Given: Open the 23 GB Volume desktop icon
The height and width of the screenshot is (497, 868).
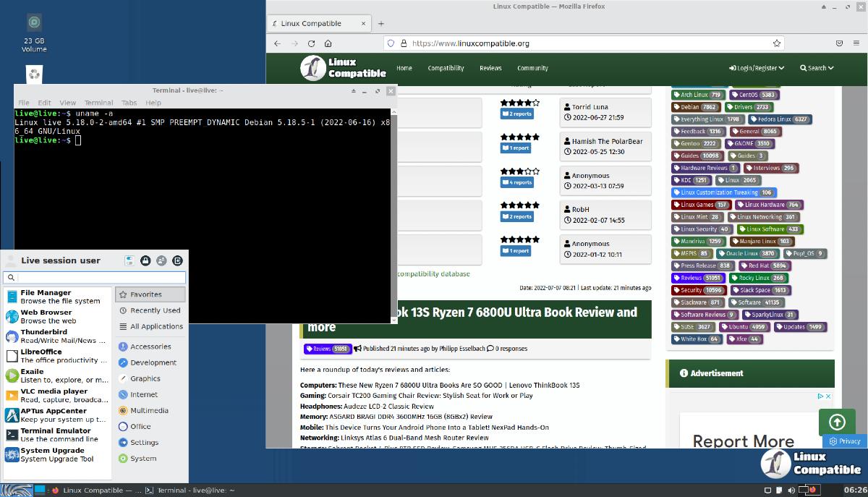Looking at the screenshot, I should (34, 24).
